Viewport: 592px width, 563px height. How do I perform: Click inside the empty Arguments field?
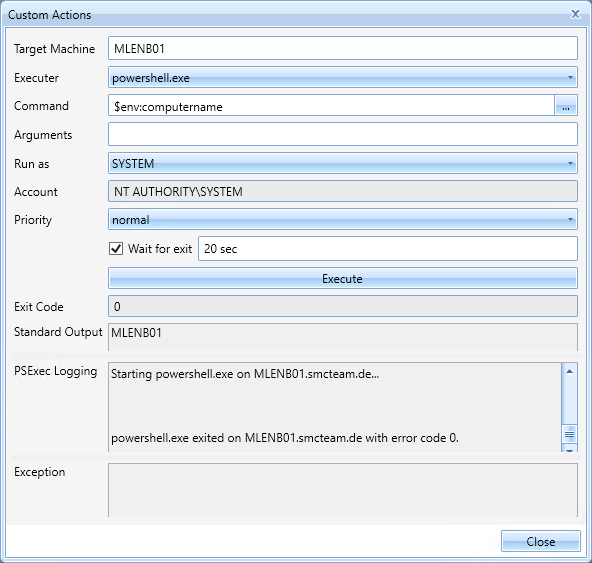pyautogui.click(x=343, y=134)
